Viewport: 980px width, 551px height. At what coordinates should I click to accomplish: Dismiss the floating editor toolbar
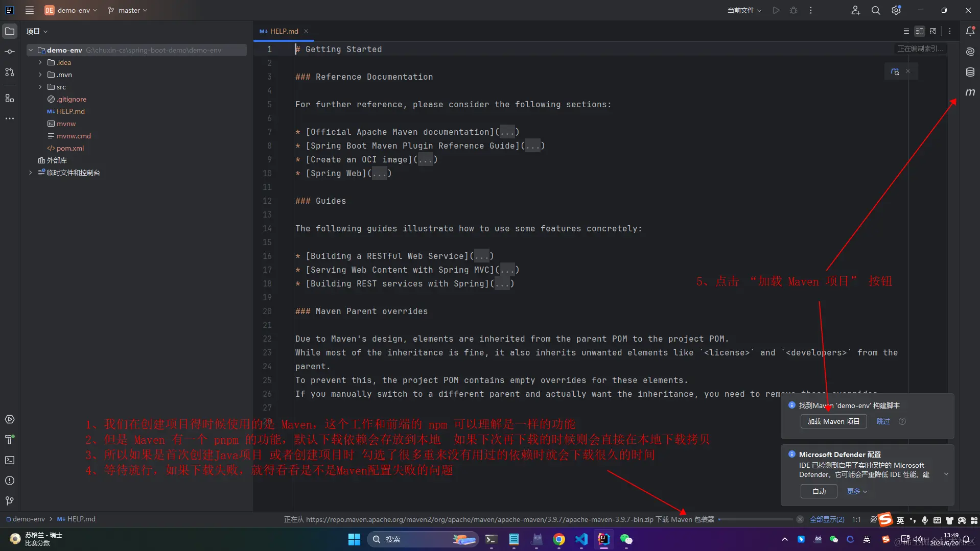[908, 71]
